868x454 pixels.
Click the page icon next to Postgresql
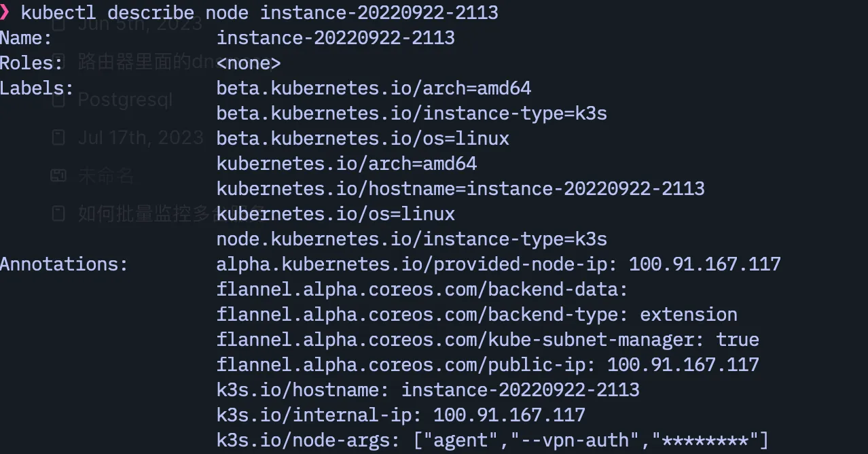point(58,100)
